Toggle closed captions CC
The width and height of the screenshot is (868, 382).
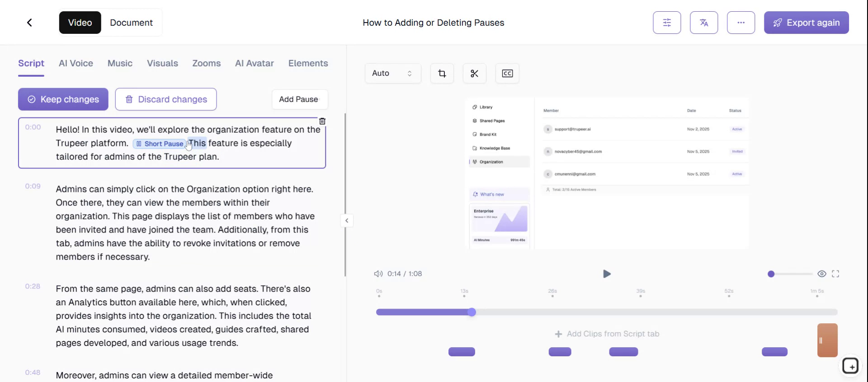(x=507, y=73)
